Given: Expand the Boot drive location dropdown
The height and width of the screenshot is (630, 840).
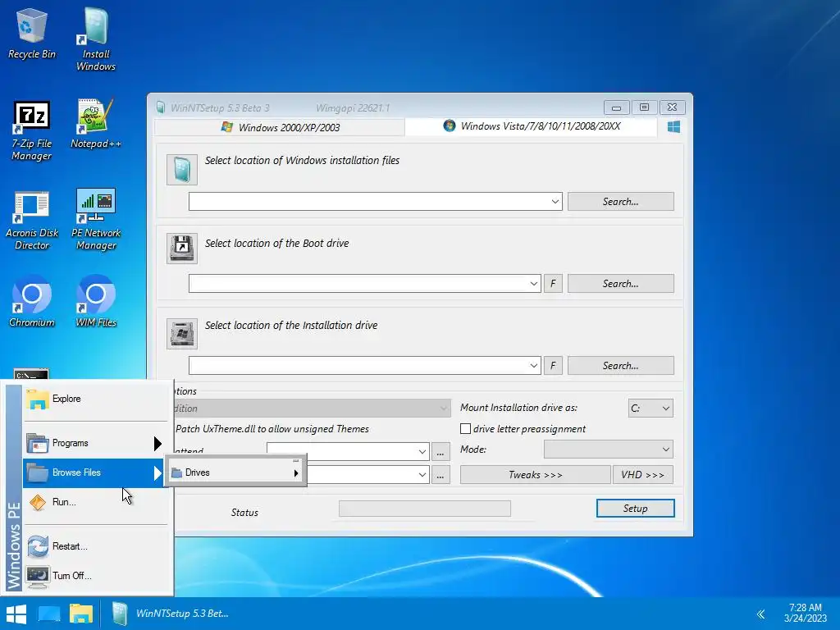Looking at the screenshot, I should click(533, 284).
